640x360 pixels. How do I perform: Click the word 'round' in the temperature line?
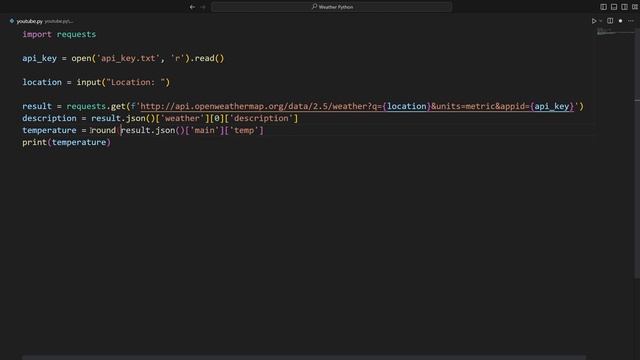click(x=104, y=130)
